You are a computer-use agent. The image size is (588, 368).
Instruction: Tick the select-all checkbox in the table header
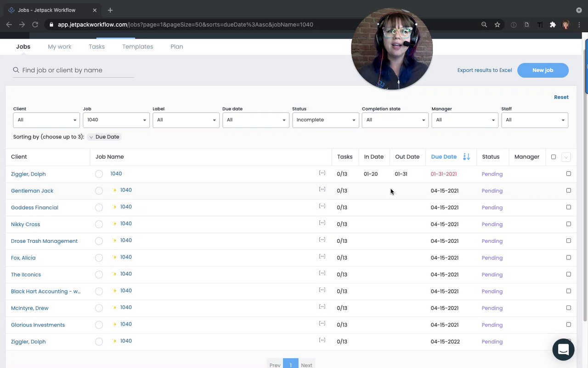click(x=554, y=157)
